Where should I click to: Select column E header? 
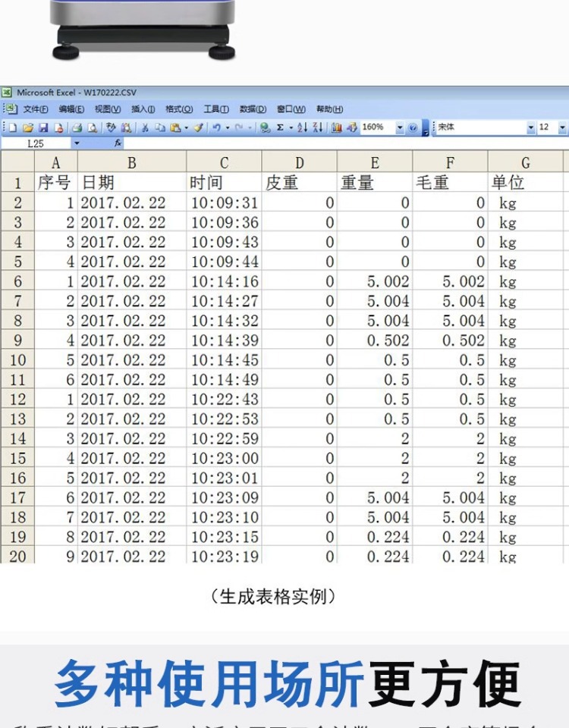point(375,162)
